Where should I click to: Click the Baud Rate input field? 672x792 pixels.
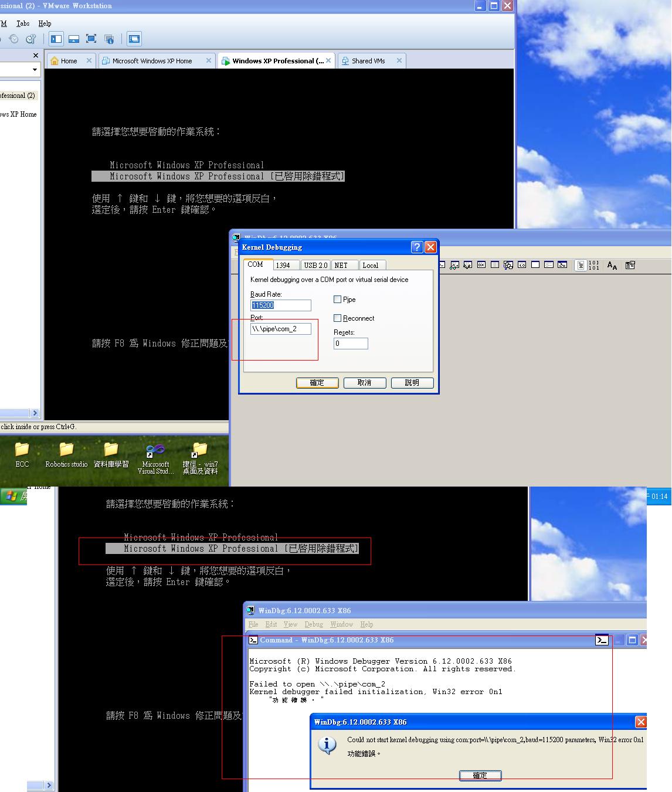281,305
